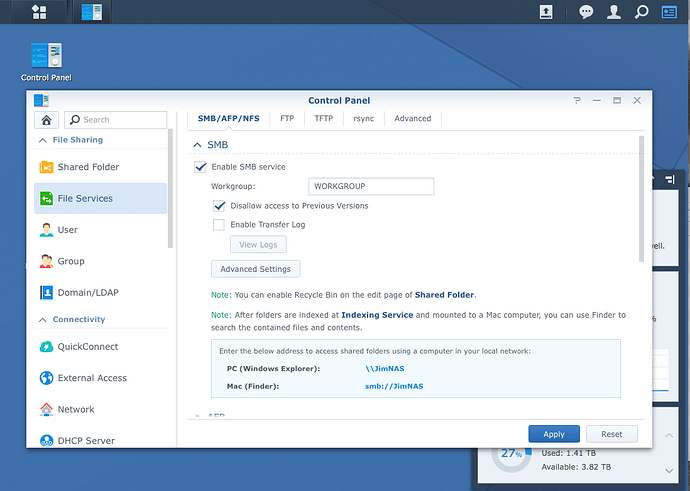Click the Reset button
The height and width of the screenshot is (491, 690).
(612, 434)
